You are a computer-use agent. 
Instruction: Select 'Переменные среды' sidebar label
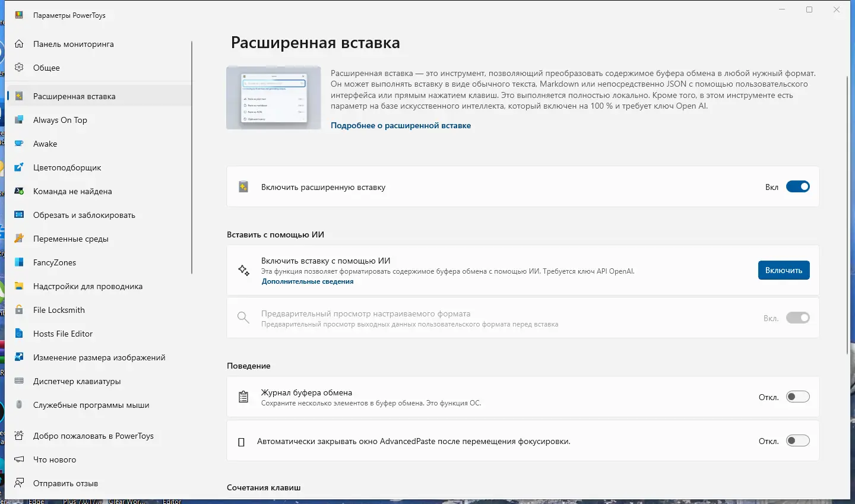[x=71, y=239]
